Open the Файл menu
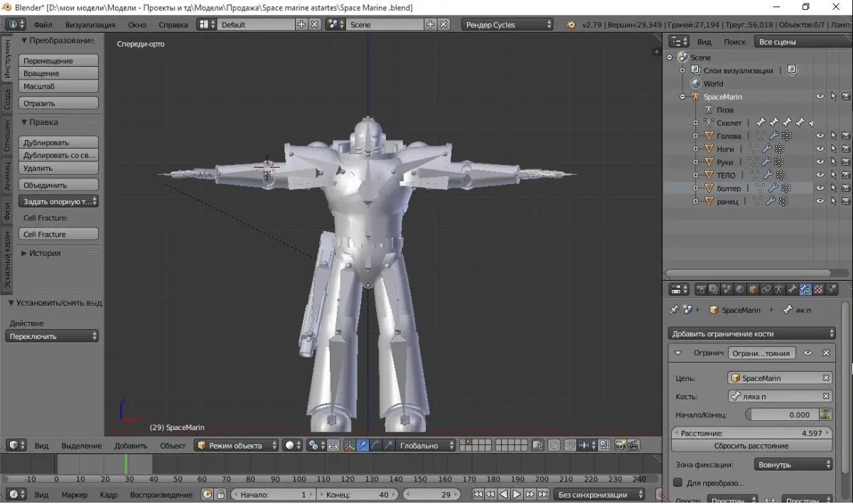853x504 pixels. pos(43,24)
